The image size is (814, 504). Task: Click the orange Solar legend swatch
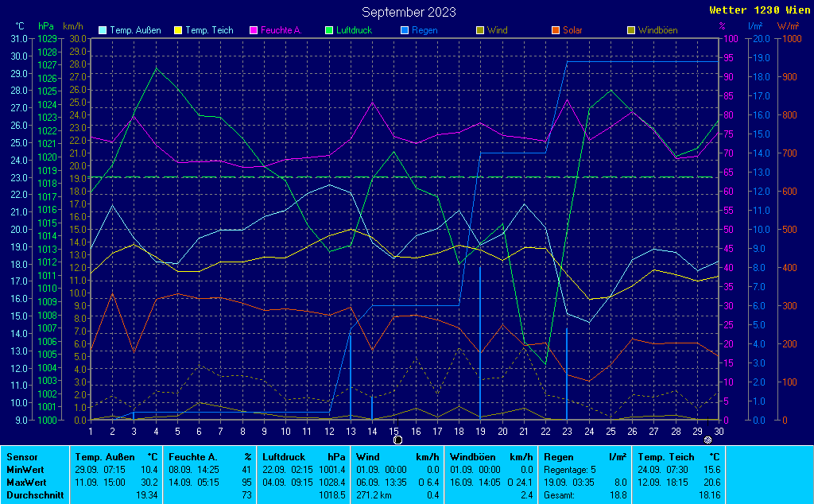556,30
